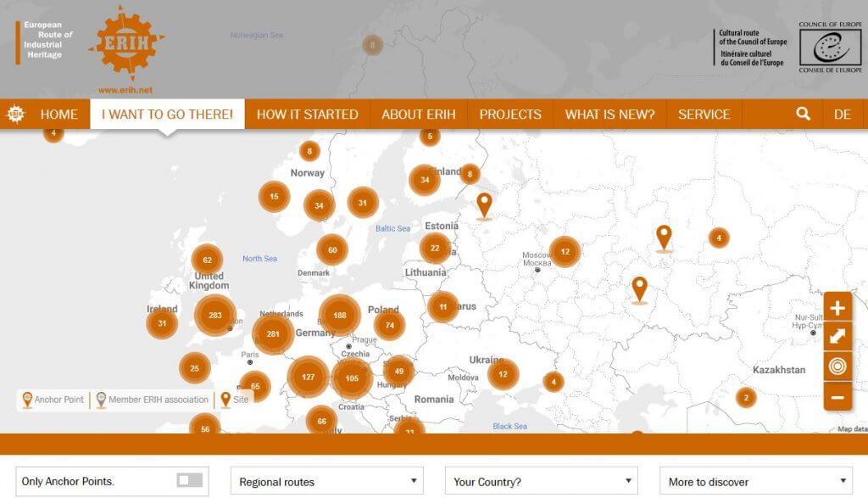Open cluster 31 over Sweden
The image size is (868, 498).
click(363, 203)
